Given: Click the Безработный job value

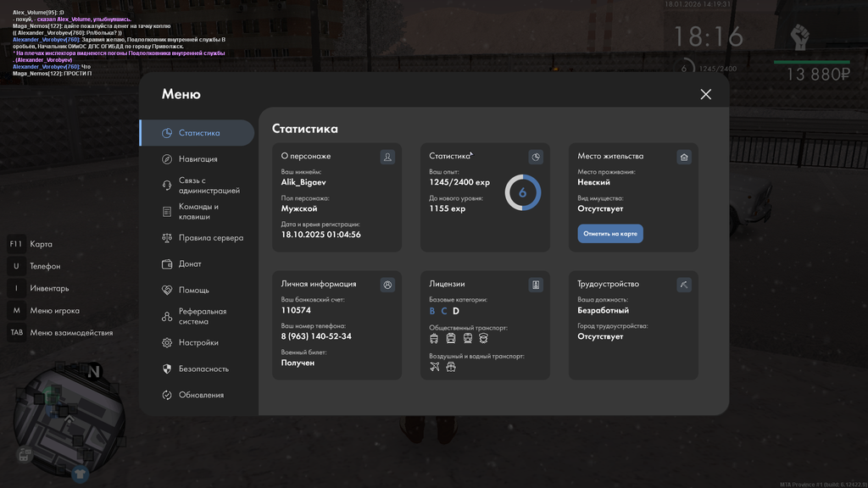Looking at the screenshot, I should click(x=603, y=310).
